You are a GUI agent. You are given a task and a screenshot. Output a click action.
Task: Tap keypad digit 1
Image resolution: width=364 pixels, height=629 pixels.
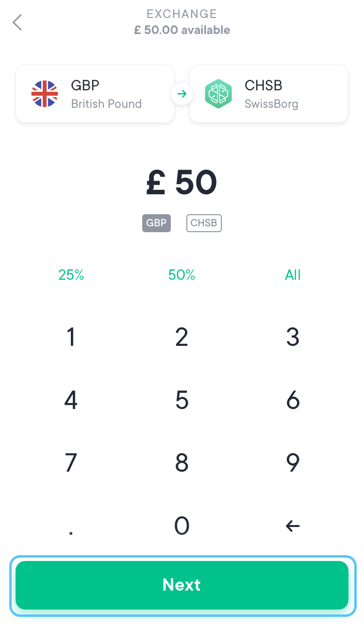[x=71, y=337]
